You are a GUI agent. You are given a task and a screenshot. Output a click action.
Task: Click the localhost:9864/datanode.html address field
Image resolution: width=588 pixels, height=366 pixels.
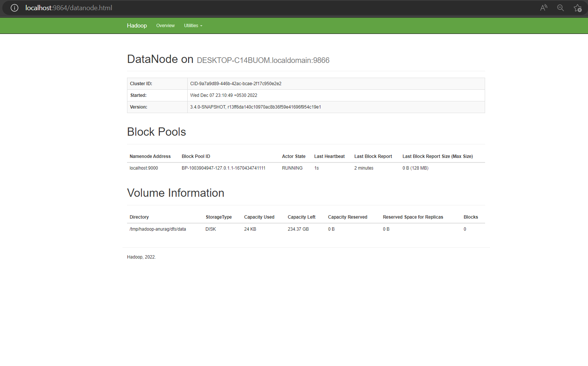pyautogui.click(x=69, y=8)
